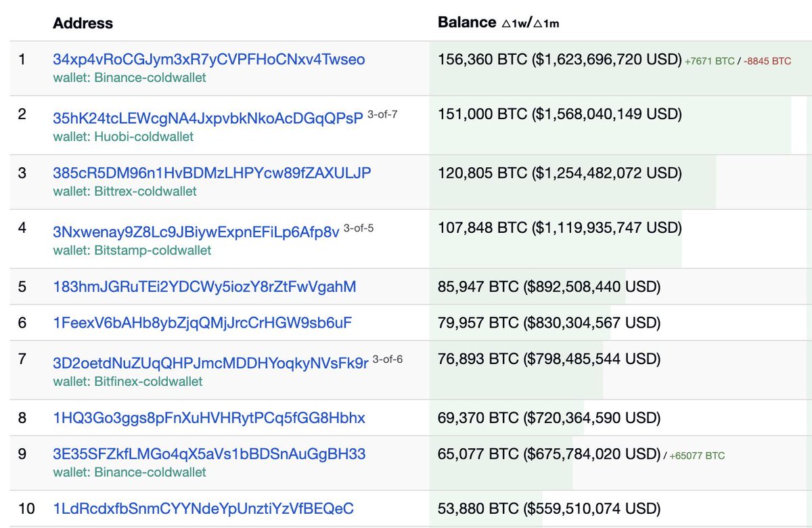This screenshot has width=812, height=528.
Task: Click the Address column header
Action: pos(82,22)
